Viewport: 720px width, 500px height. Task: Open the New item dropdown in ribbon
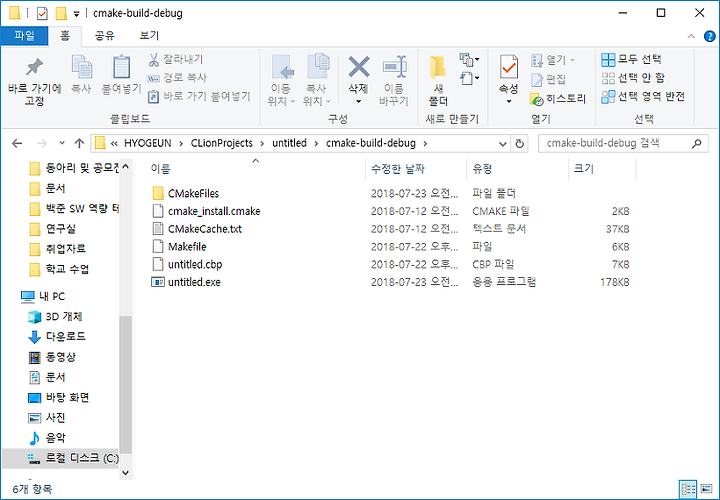469,59
